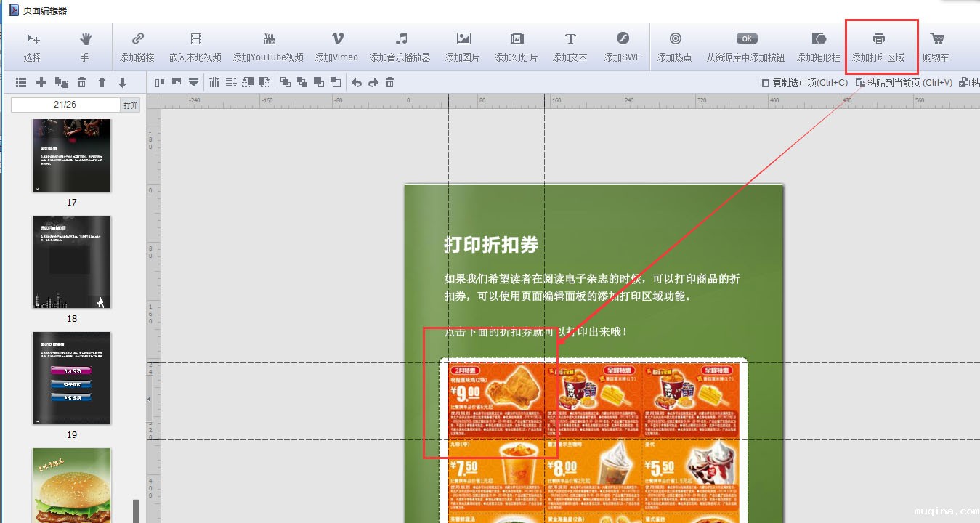Add a text box with 添加文本

(x=570, y=46)
